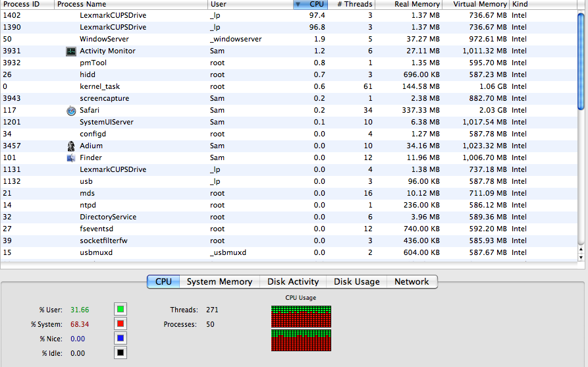This screenshot has height=367, width=588.
Task: Select the Network tab
Action: (x=412, y=282)
